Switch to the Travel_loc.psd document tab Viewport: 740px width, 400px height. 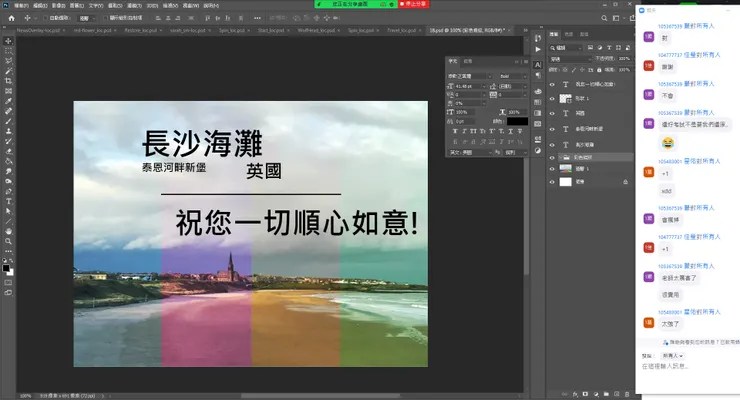point(402,30)
